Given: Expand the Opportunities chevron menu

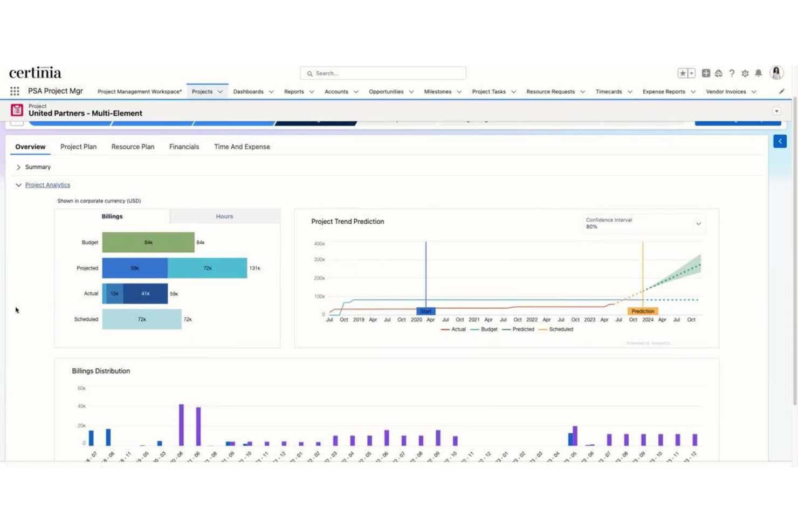Looking at the screenshot, I should point(411,92).
